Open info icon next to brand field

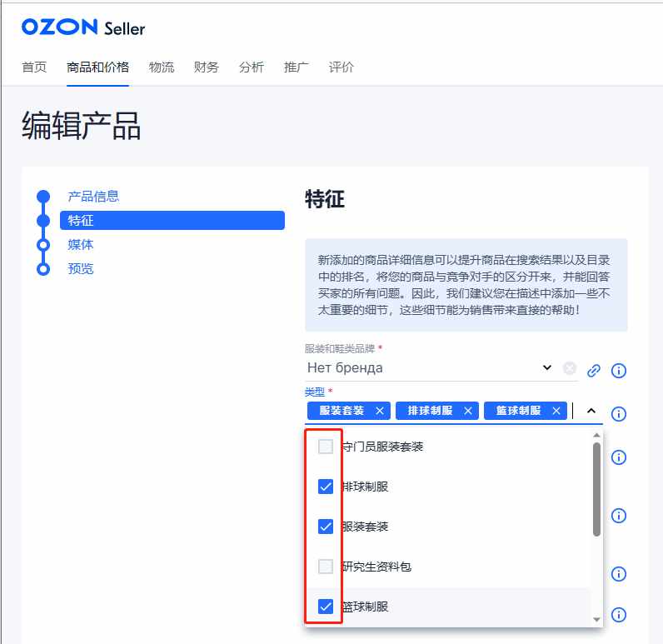click(x=619, y=371)
